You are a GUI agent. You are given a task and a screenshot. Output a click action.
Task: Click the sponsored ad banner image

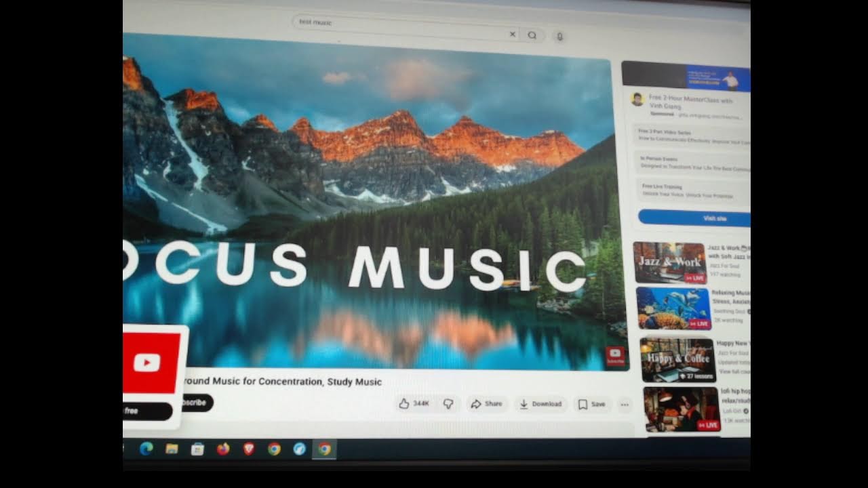tap(686, 76)
